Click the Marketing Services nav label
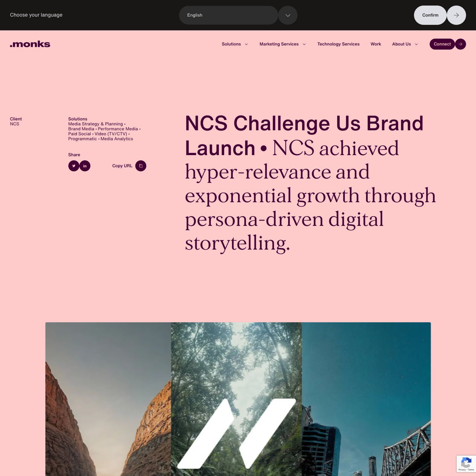This screenshot has width=476, height=476. [x=279, y=44]
